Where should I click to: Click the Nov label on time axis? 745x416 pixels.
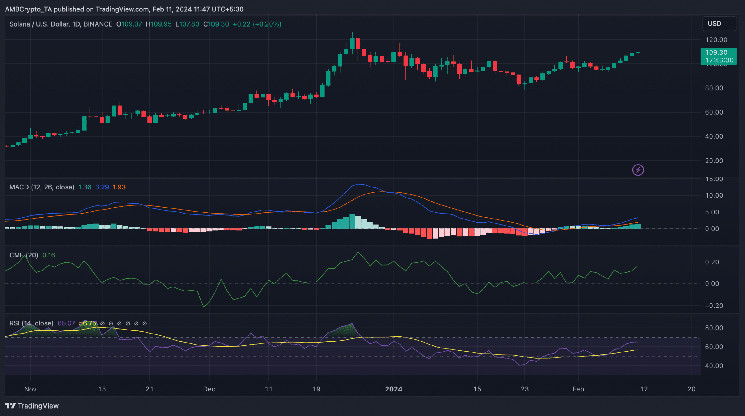30,389
